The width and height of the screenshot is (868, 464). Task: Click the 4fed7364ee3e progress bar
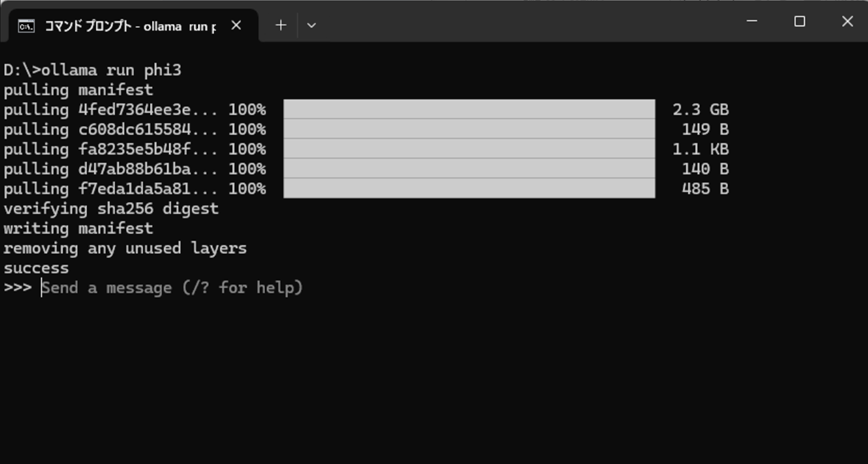tap(469, 109)
